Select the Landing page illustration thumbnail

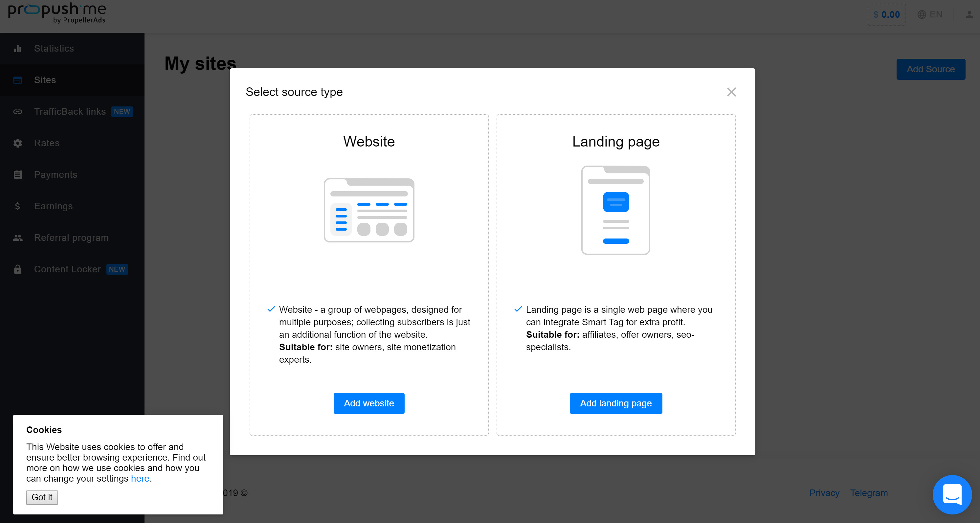pyautogui.click(x=615, y=210)
